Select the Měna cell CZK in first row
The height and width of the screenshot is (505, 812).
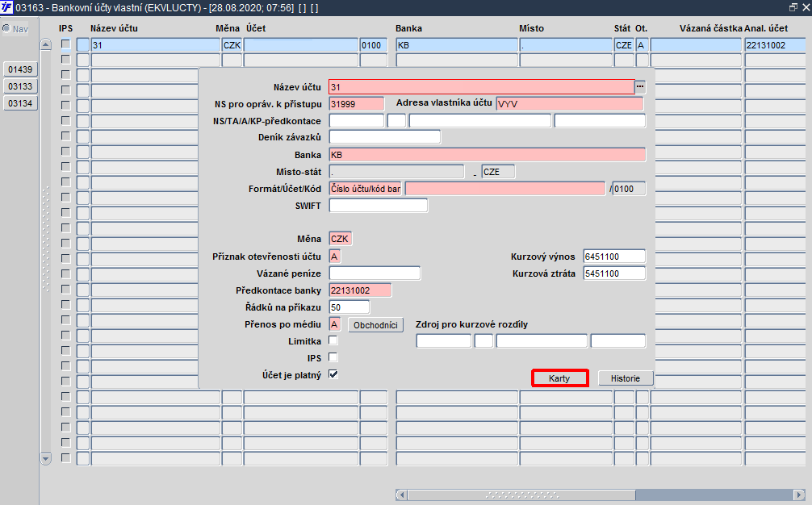tap(232, 45)
